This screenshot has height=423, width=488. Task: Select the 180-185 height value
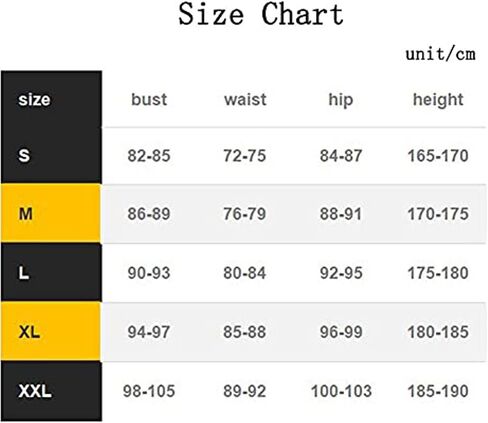tap(438, 332)
